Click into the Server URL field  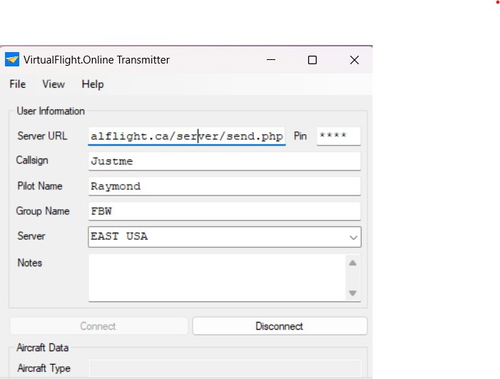pyautogui.click(x=187, y=136)
